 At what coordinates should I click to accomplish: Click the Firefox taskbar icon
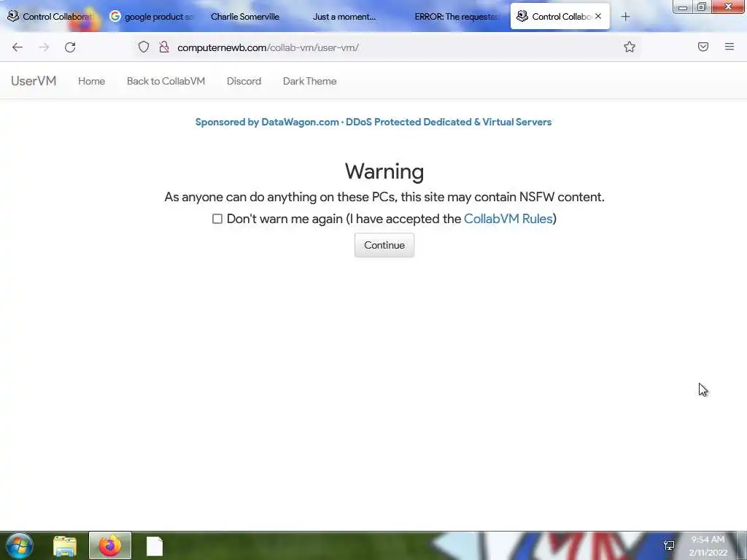[x=110, y=545]
